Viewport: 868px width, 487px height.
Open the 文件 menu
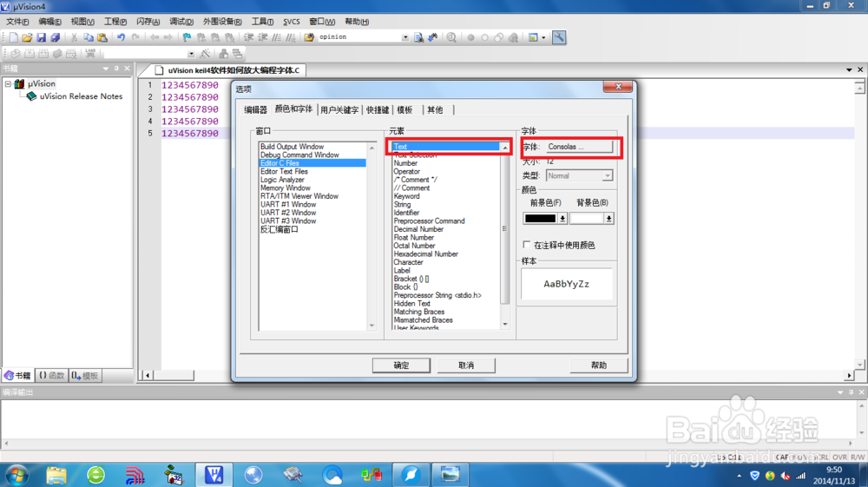17,22
